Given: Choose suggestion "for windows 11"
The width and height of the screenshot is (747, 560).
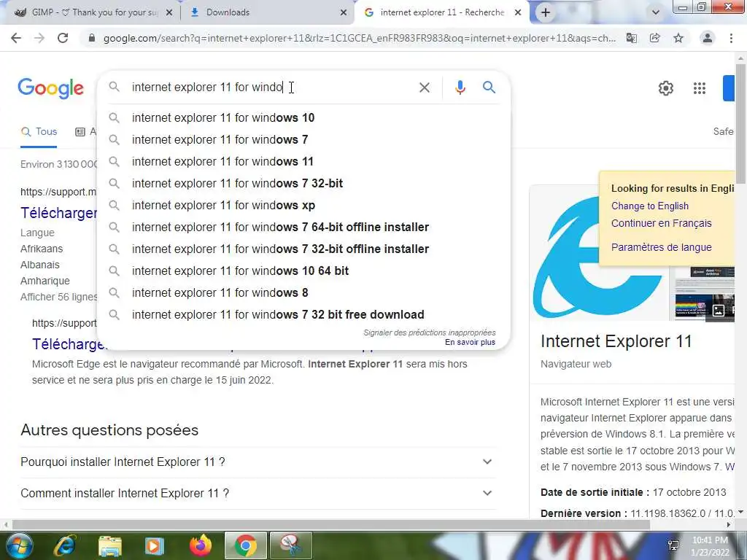Looking at the screenshot, I should (304, 161).
